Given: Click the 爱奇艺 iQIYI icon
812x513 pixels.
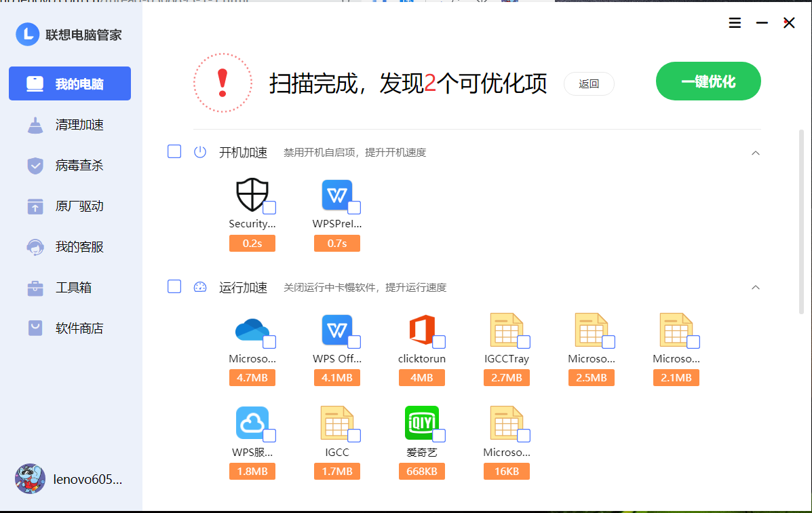Looking at the screenshot, I should [x=421, y=423].
